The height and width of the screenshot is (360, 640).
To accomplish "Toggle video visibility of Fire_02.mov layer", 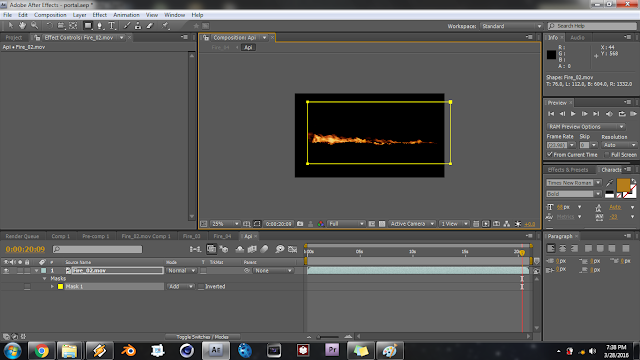I will [6, 271].
